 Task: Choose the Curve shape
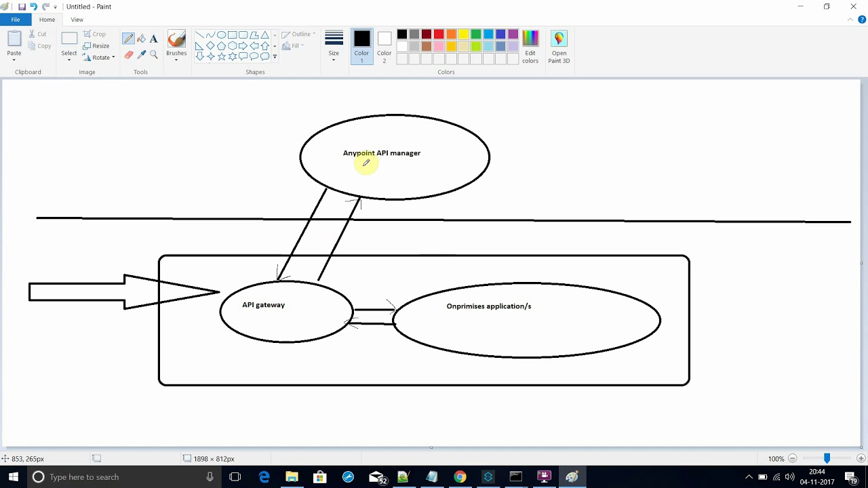coord(210,35)
